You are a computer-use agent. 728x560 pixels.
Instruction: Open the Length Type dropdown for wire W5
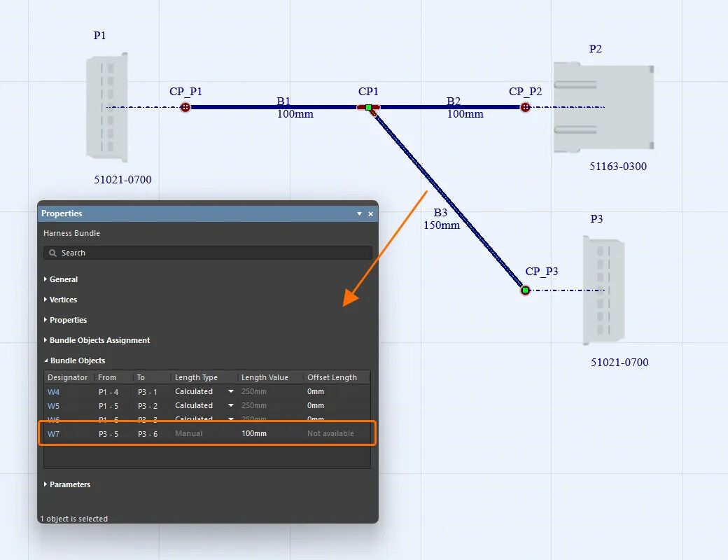click(x=230, y=405)
